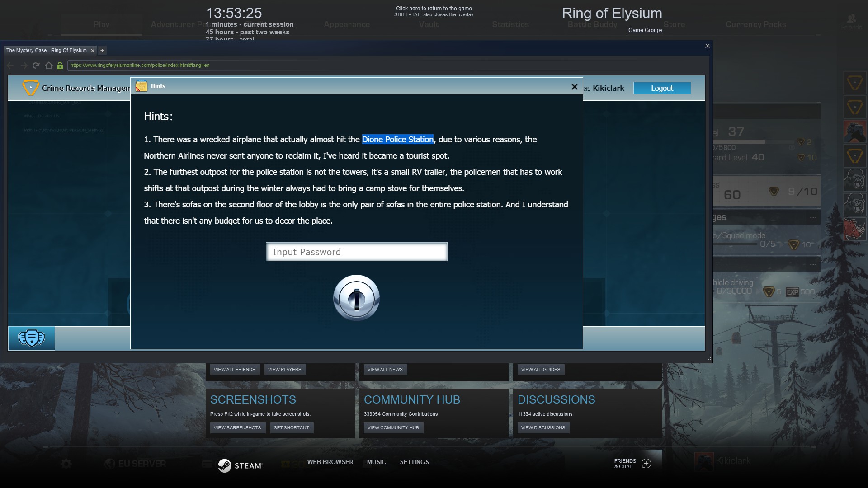The height and width of the screenshot is (488, 868).
Task: Click the round keyhole unlock button
Action: pos(356,298)
